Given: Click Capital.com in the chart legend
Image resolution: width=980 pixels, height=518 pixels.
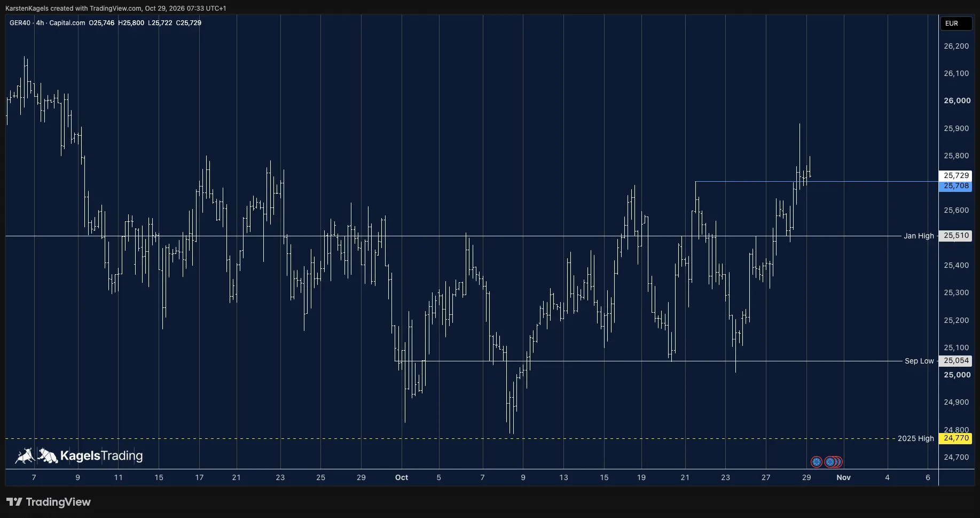Looking at the screenshot, I should tap(67, 23).
